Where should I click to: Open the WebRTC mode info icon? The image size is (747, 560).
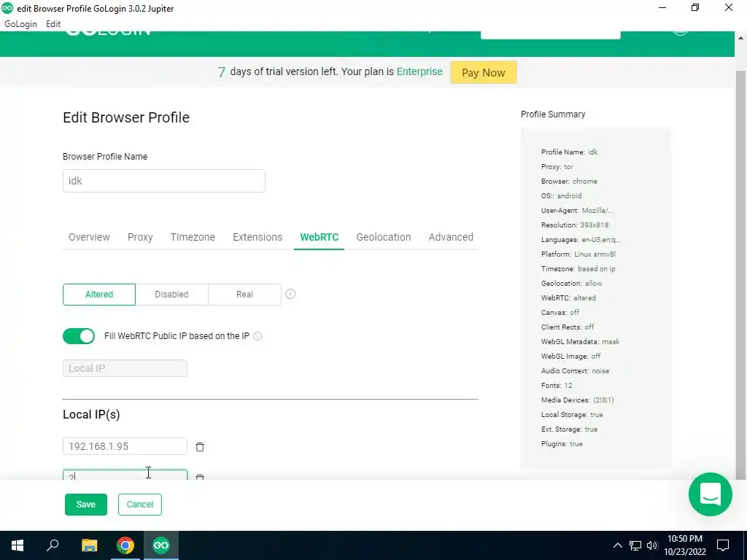(290, 294)
